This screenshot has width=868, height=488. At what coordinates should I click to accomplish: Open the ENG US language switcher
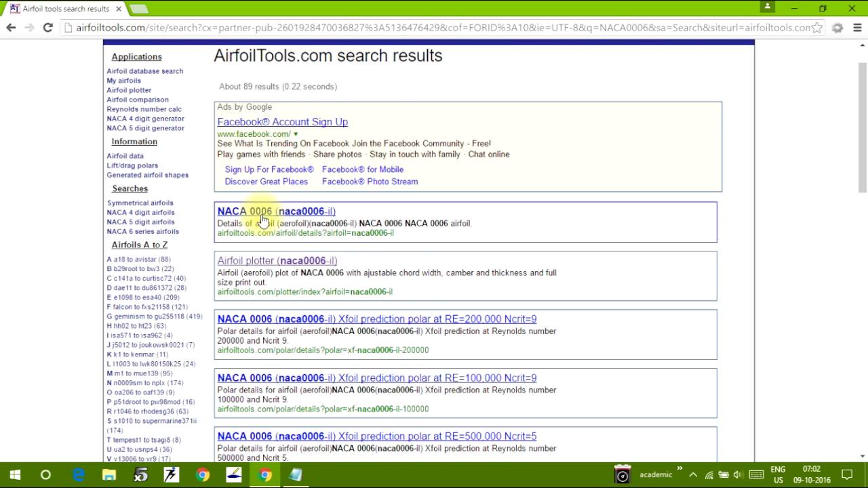click(778, 475)
